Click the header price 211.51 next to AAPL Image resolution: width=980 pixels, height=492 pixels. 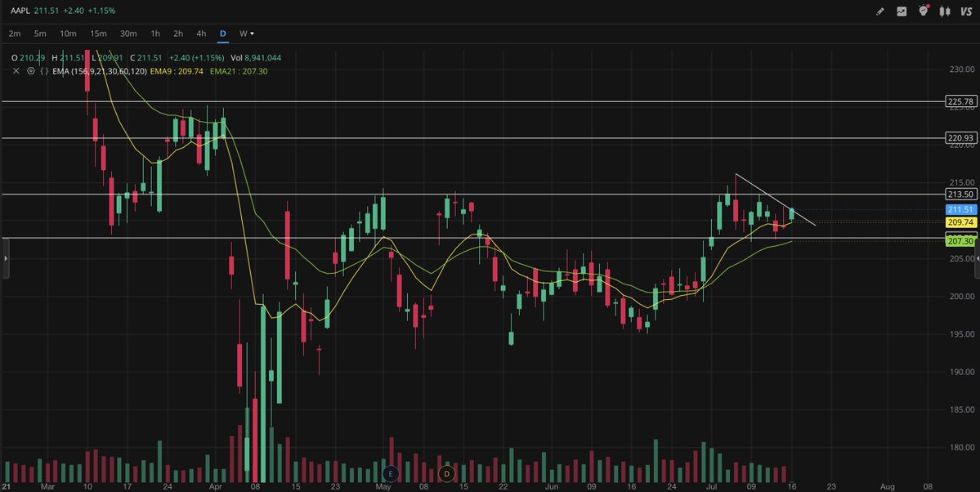tap(46, 11)
